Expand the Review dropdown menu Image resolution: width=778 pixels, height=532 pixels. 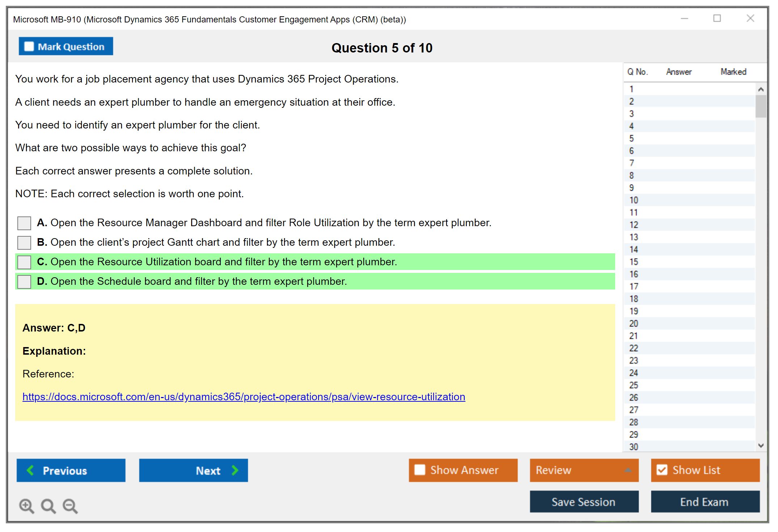tap(584, 470)
